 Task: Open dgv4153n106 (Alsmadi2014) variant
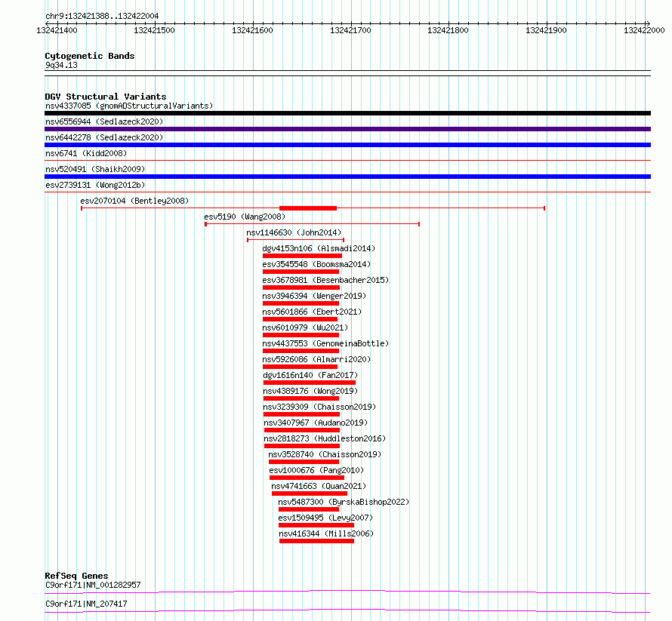(x=319, y=248)
